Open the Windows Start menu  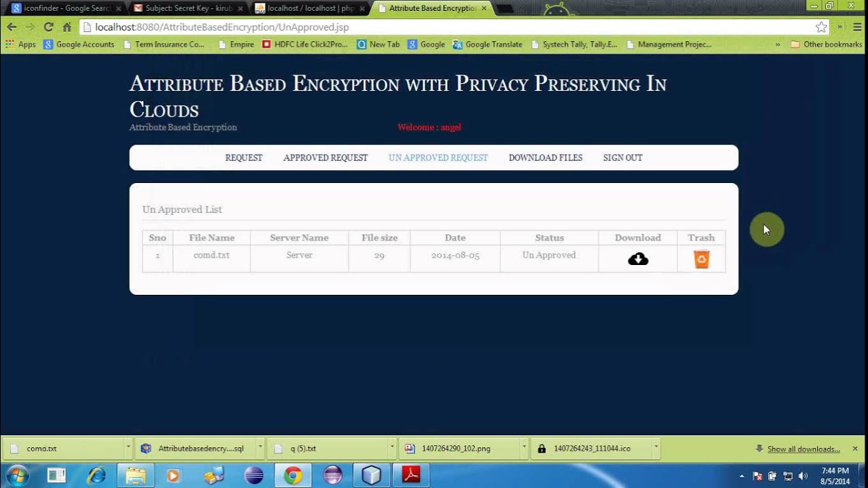[17, 475]
